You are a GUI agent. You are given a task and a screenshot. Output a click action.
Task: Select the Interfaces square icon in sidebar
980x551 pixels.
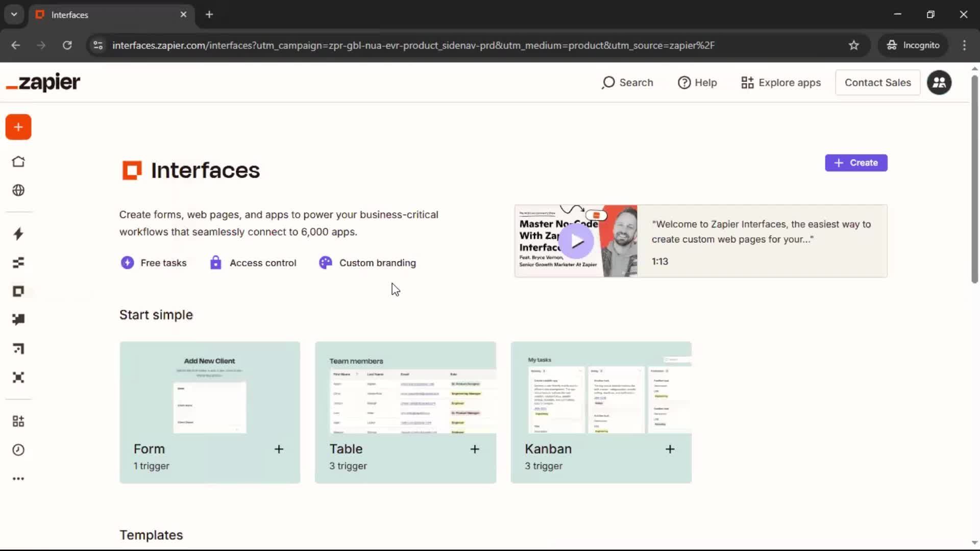coord(18,291)
